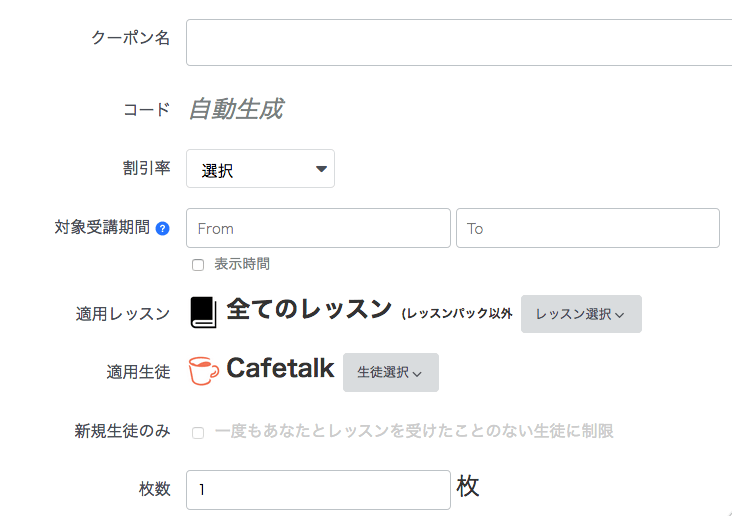The image size is (732, 516).
Task: Click the Cafetalk brand name text
Action: 280,368
